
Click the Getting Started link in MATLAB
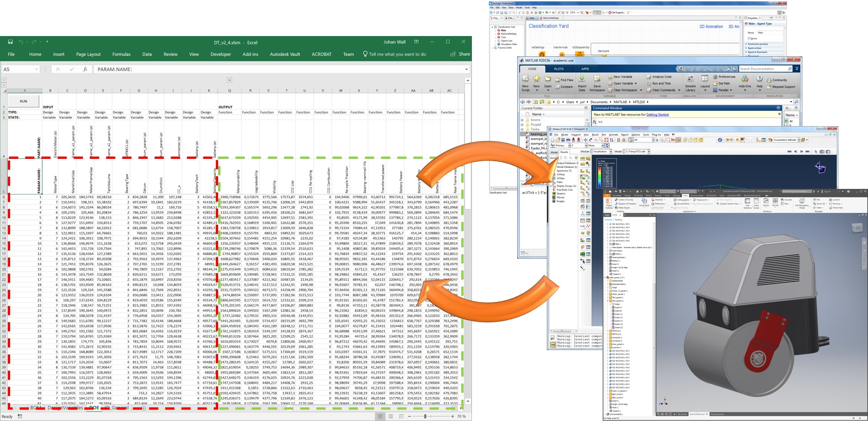click(x=657, y=115)
